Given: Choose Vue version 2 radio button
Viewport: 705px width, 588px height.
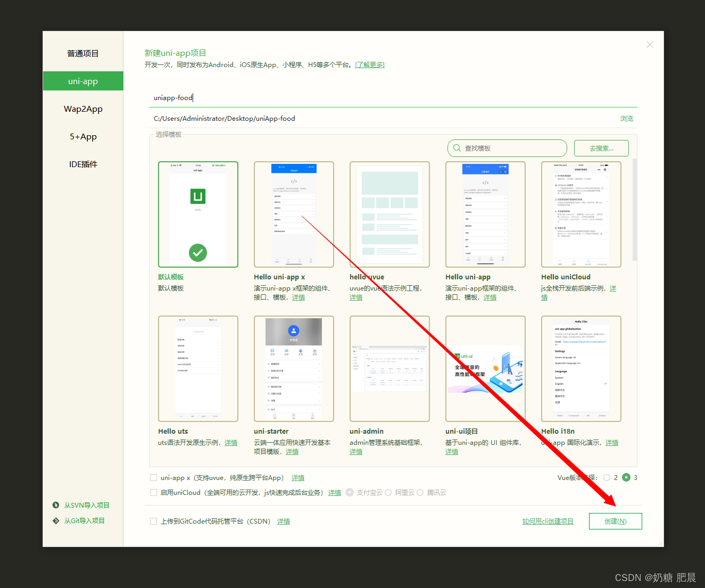Looking at the screenshot, I should [607, 478].
